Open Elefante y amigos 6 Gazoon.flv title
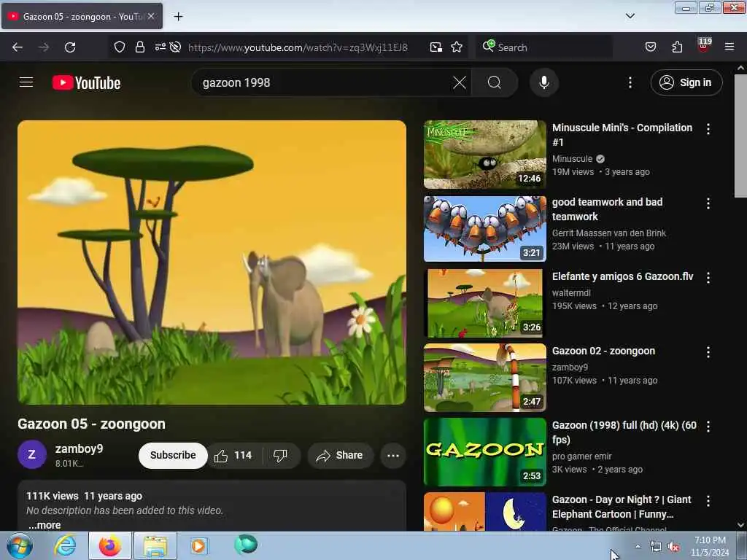 623,276
